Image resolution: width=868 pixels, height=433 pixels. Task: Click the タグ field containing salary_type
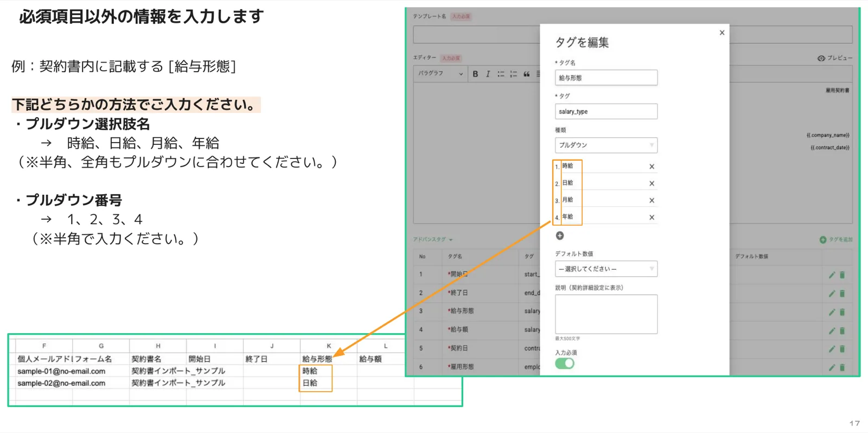click(606, 111)
